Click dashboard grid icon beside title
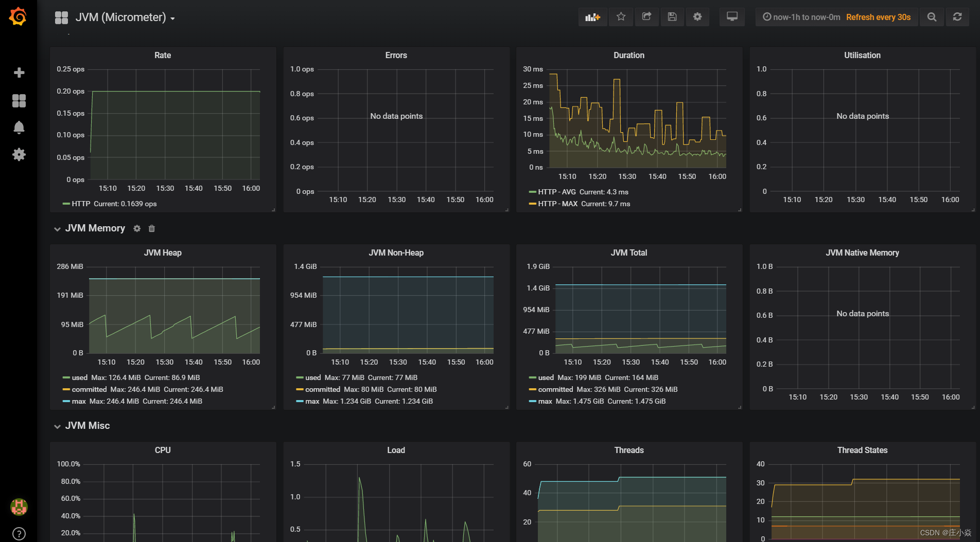The width and height of the screenshot is (980, 542). [61, 17]
